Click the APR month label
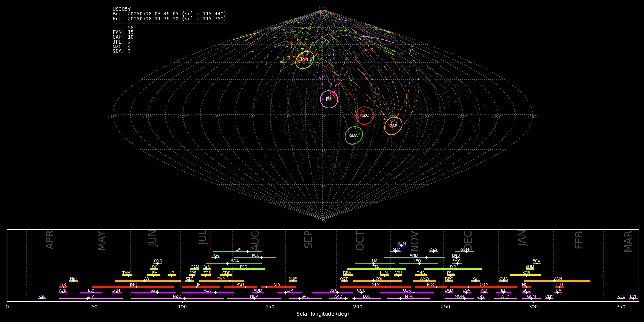The image size is (644, 322). coord(50,240)
